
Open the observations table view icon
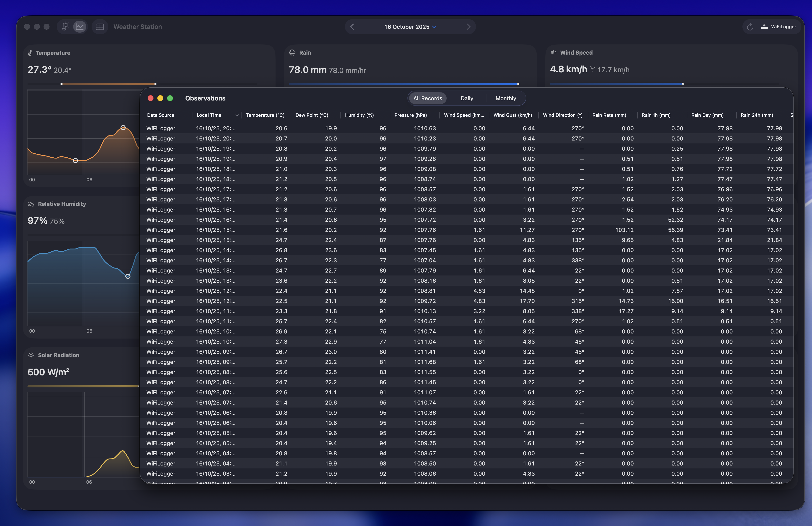point(100,27)
